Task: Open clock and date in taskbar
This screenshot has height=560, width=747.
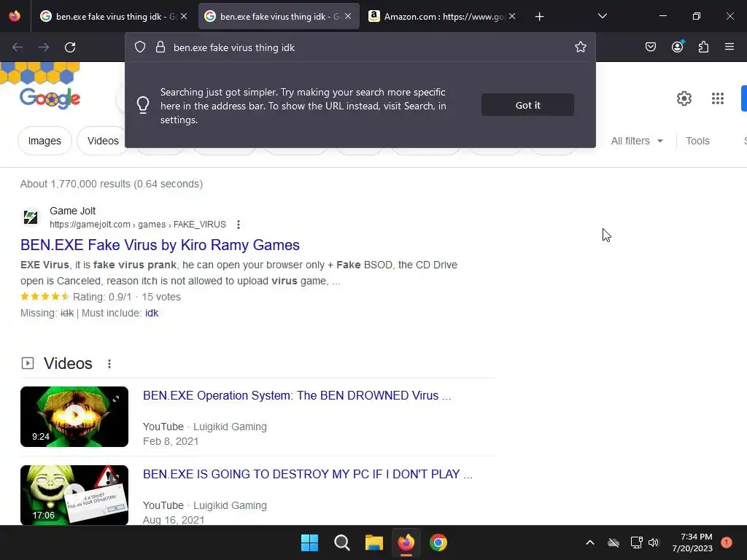Action: (x=692, y=542)
